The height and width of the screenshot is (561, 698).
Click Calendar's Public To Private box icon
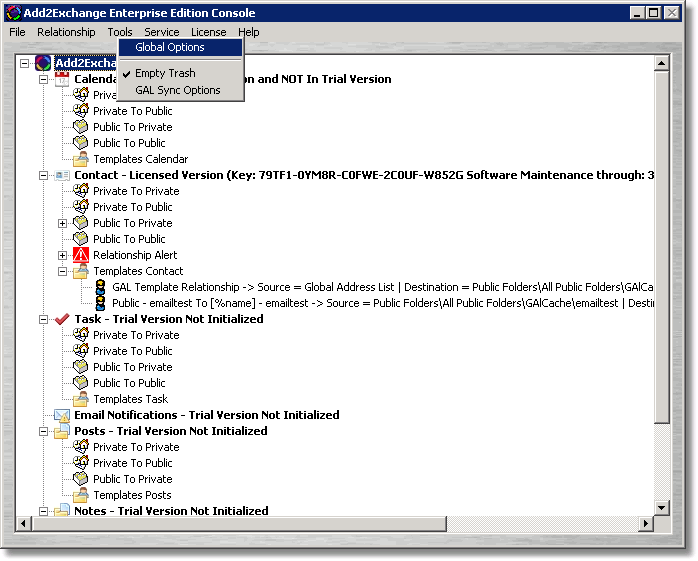point(81,126)
